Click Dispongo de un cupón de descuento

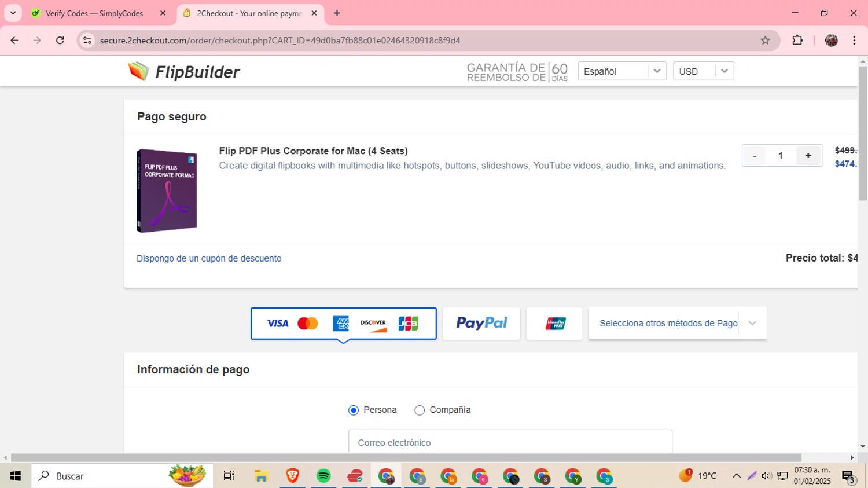[x=209, y=259]
